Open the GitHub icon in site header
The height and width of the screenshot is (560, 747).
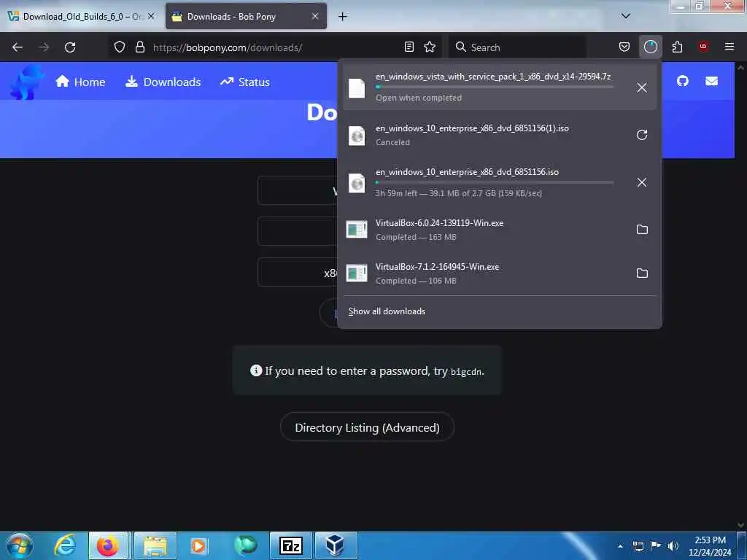(x=683, y=81)
